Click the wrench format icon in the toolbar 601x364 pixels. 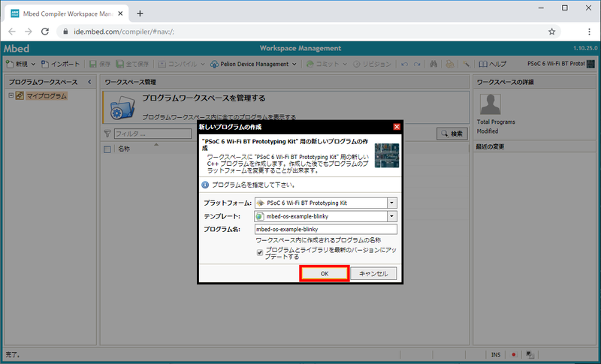[x=466, y=64]
